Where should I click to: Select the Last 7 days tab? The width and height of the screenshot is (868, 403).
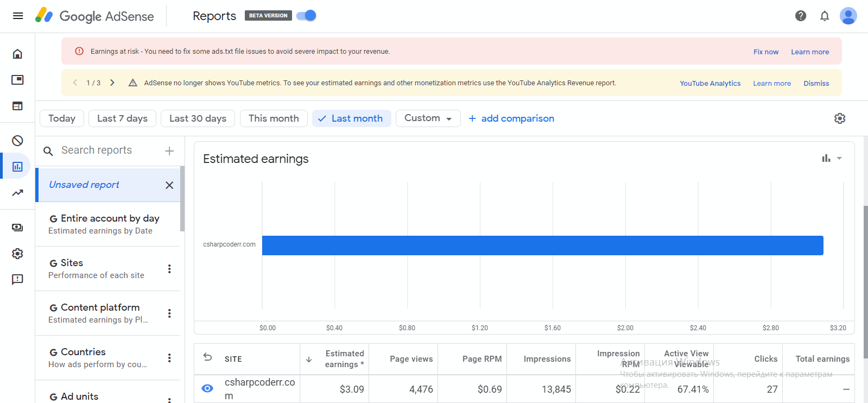(122, 118)
